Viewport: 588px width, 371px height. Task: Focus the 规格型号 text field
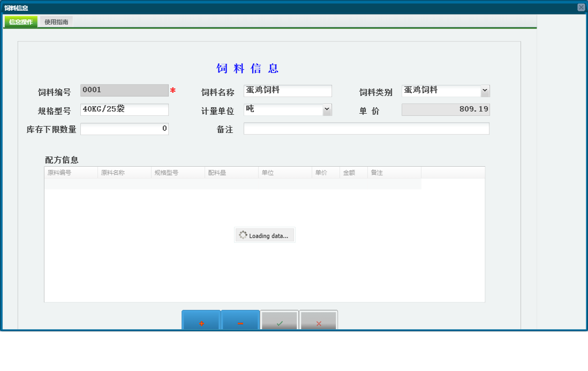pos(124,109)
